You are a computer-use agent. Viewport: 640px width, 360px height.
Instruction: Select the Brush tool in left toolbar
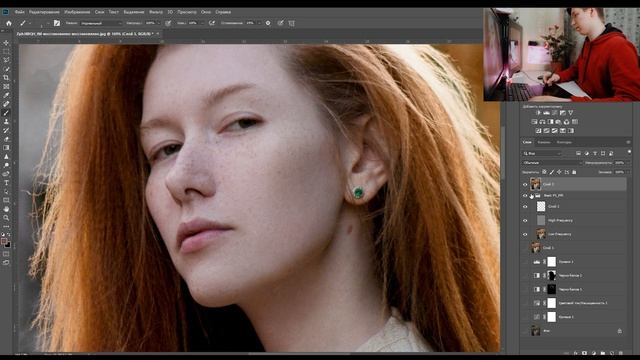tap(6, 113)
